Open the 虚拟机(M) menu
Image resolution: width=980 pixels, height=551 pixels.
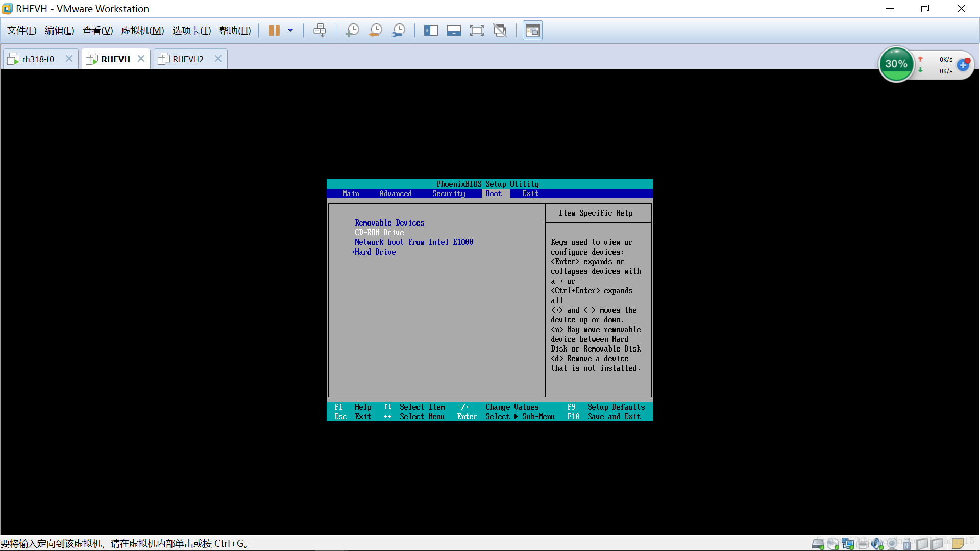pos(142,31)
